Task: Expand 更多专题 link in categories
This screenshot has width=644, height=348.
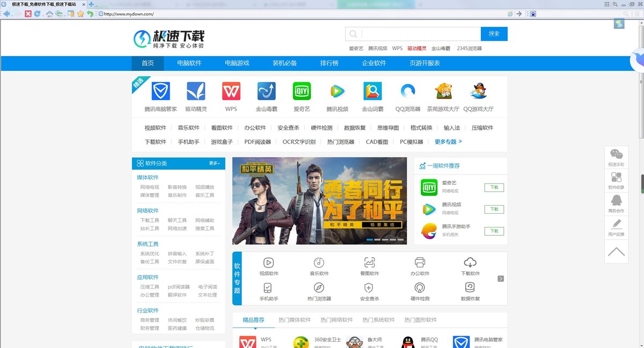Action: point(448,142)
